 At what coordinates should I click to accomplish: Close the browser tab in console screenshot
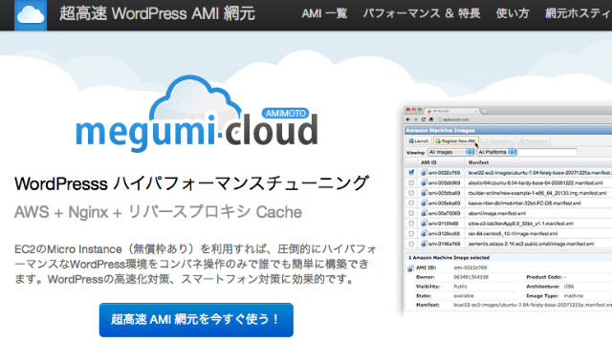pyautogui.click(x=476, y=111)
